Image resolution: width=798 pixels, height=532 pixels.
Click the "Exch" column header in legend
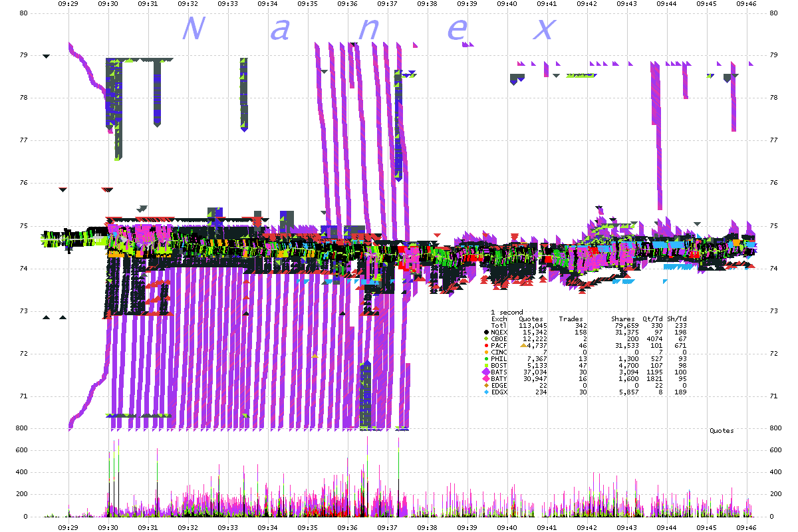click(x=499, y=319)
